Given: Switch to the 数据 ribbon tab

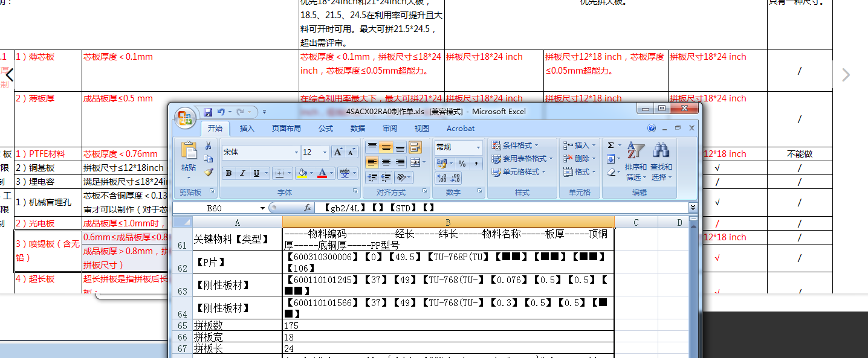Looking at the screenshot, I should click(358, 128).
